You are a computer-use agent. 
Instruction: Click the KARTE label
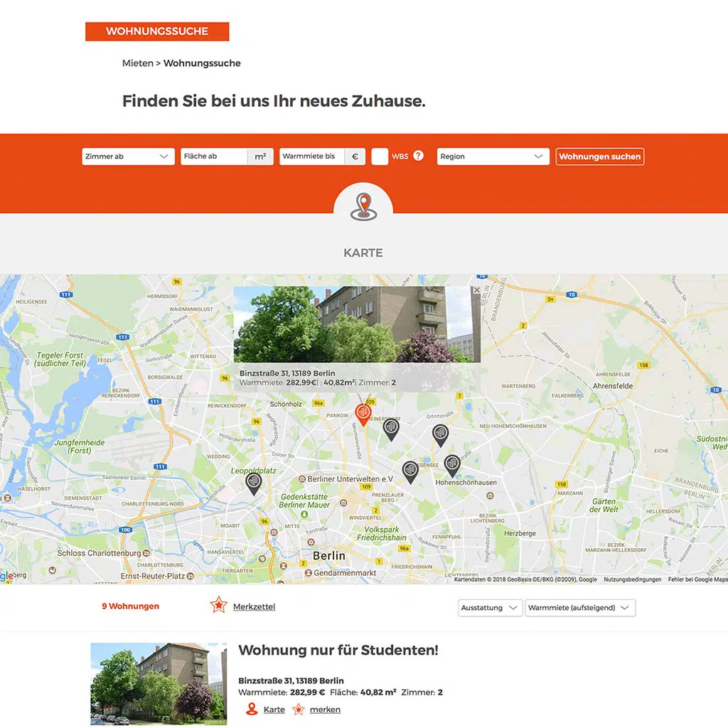click(x=363, y=253)
